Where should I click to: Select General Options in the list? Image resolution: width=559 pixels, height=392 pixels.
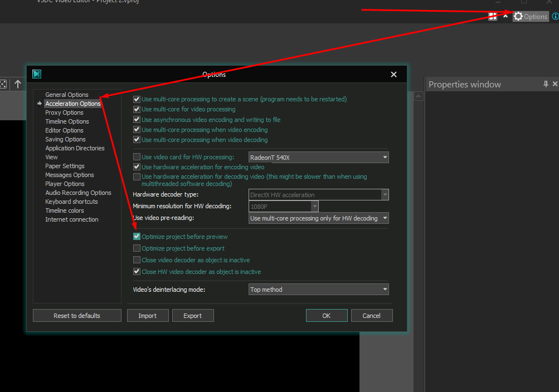pyautogui.click(x=67, y=95)
